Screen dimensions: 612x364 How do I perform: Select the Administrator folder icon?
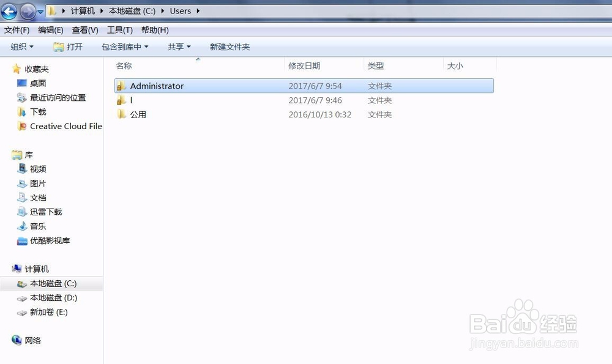point(121,86)
